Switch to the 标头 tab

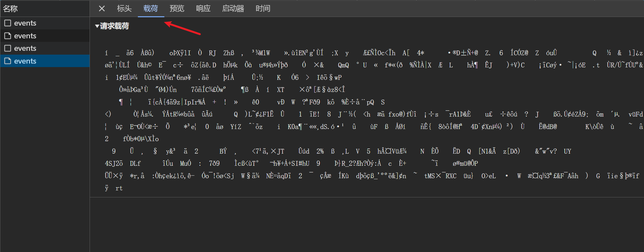pos(124,9)
